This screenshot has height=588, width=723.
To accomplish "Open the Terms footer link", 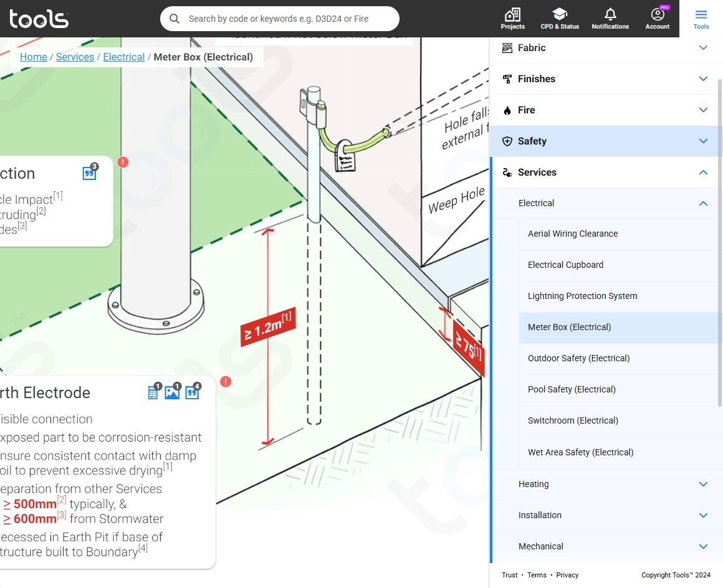I will pos(537,575).
